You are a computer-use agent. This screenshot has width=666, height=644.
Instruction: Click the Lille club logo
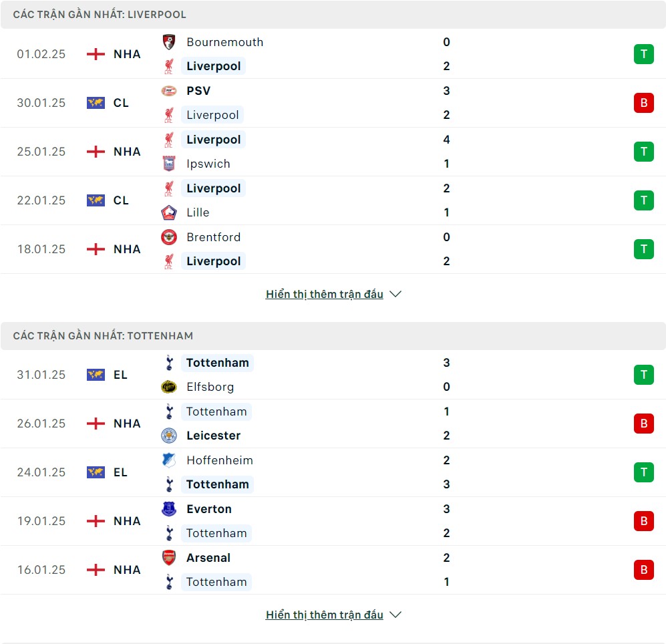click(169, 212)
